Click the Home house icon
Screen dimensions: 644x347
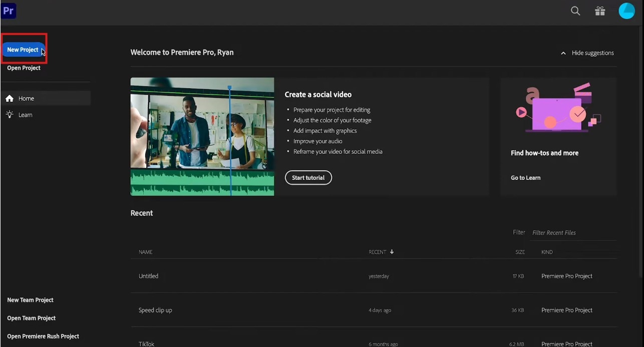click(10, 98)
